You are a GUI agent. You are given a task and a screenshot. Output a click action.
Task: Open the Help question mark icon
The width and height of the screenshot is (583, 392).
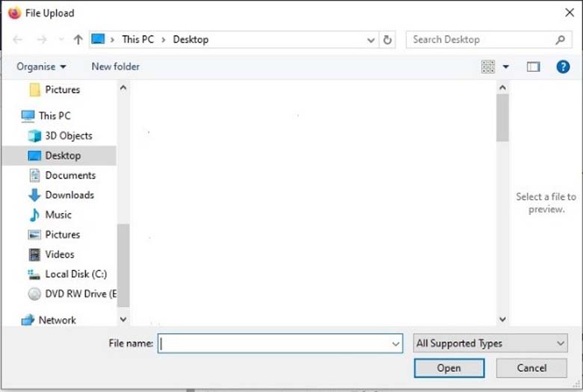(x=563, y=66)
